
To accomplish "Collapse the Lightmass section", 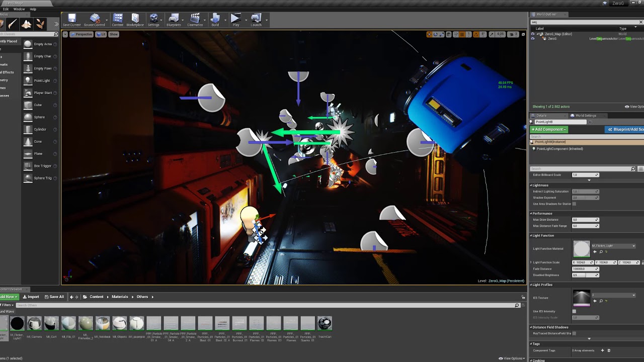I will click(531, 186).
